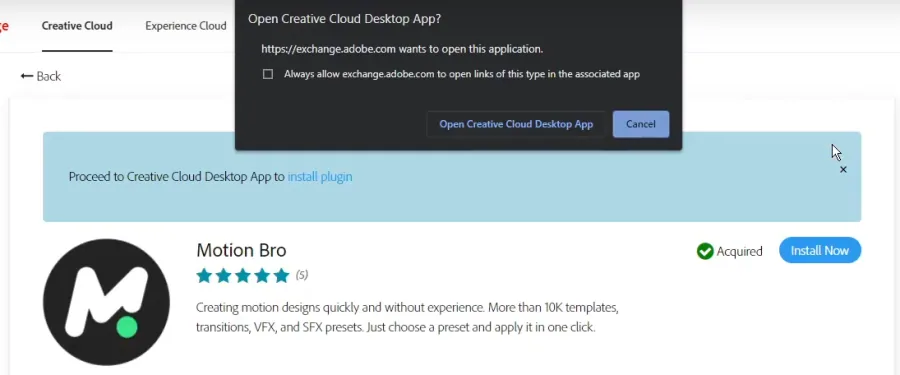
Task: Click the dialog title Open Creative Cloud Desktop App?
Action: (x=344, y=19)
